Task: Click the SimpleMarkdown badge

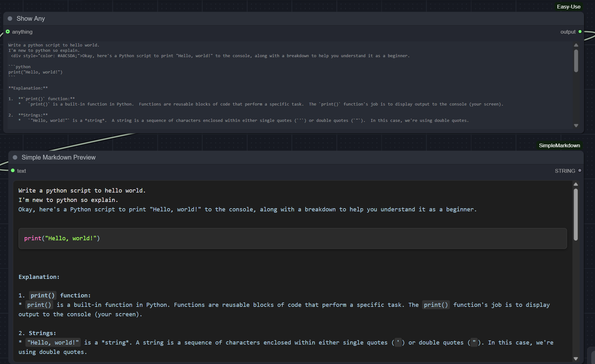Action: pyautogui.click(x=559, y=145)
